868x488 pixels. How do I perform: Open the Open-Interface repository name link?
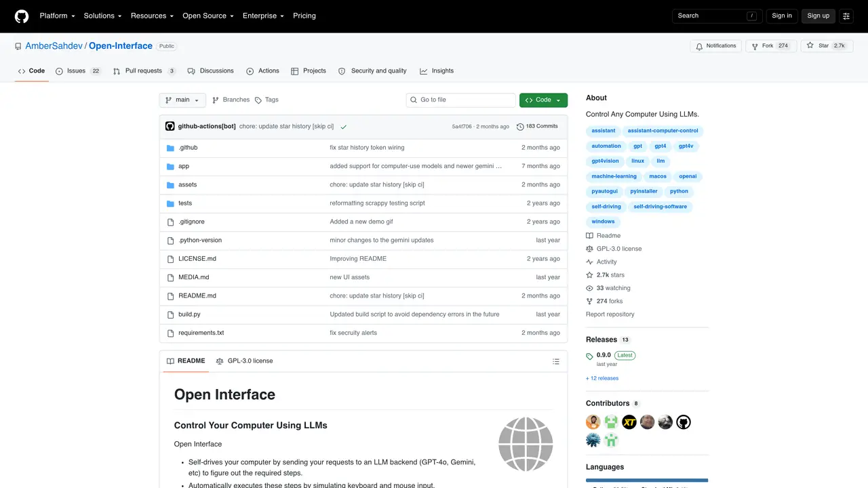(121, 46)
